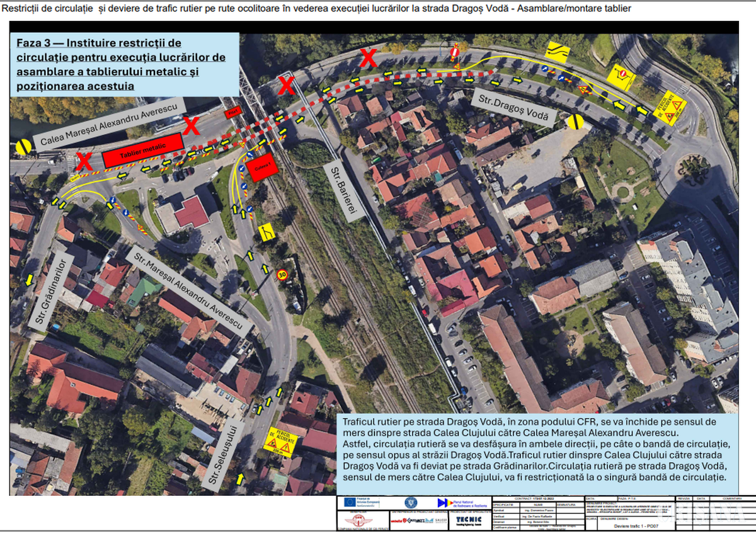
Task: Select the red Culeea 1 box
Action: (x=263, y=168)
